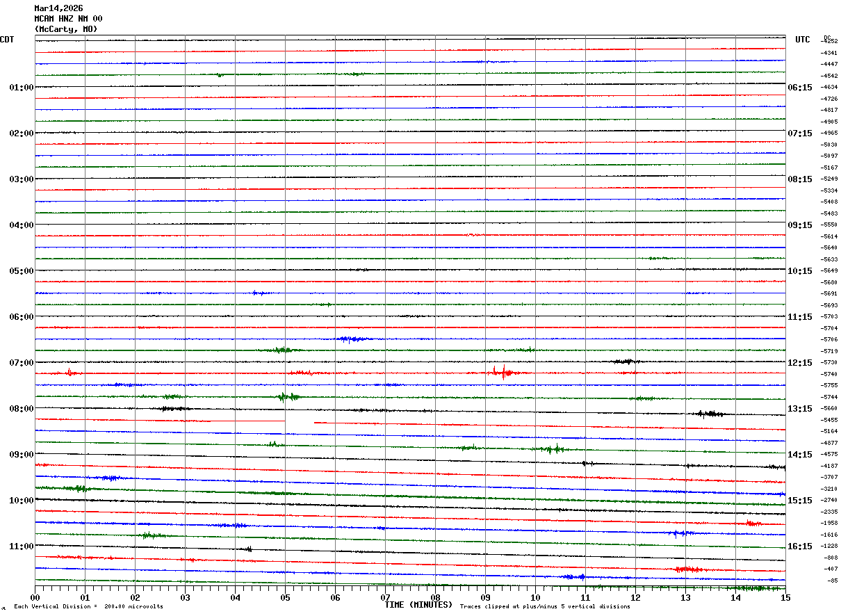Click the '04:00' CDT time label
Viewport: 841px width, 616px height.
22,225
